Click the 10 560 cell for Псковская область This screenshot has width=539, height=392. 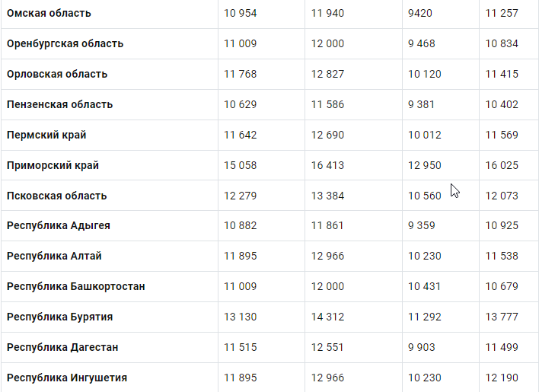click(425, 196)
